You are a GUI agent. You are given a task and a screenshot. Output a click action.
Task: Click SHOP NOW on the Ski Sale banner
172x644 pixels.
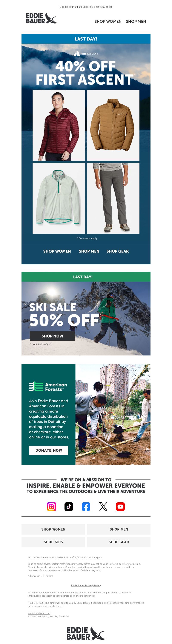tap(52, 336)
